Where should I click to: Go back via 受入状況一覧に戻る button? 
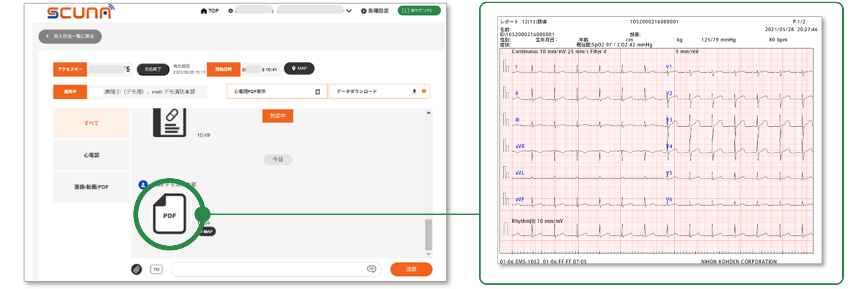(70, 37)
